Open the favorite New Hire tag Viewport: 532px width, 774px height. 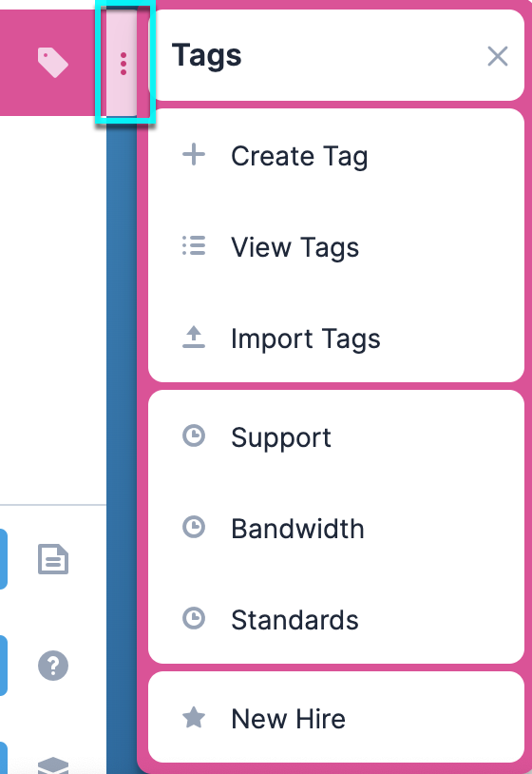[335, 718]
